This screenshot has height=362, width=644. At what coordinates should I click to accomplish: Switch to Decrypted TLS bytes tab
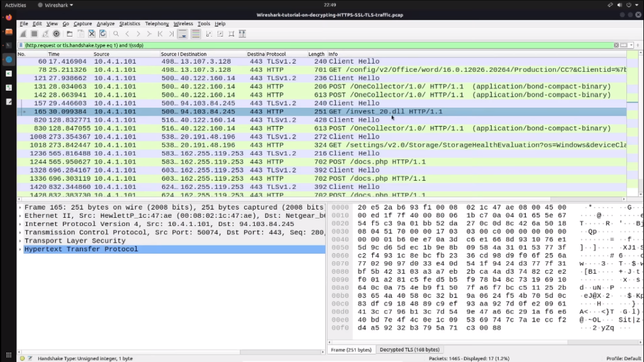click(x=409, y=349)
